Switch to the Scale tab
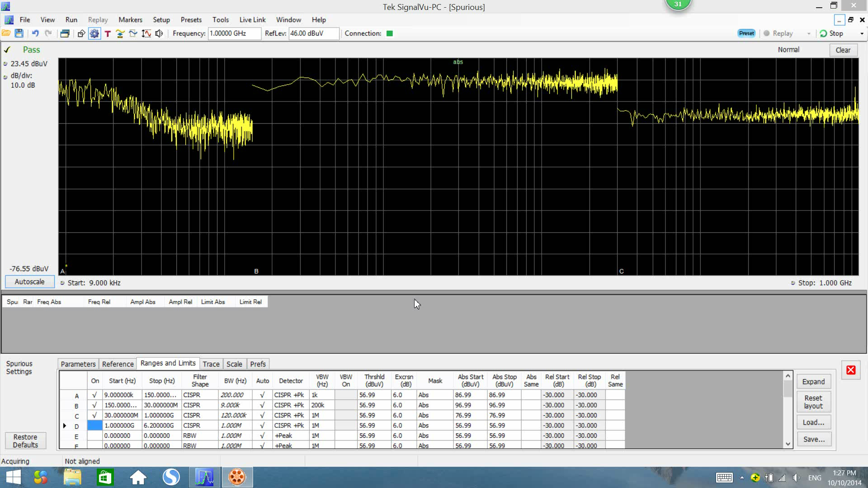This screenshot has height=488, width=868. tap(234, 364)
